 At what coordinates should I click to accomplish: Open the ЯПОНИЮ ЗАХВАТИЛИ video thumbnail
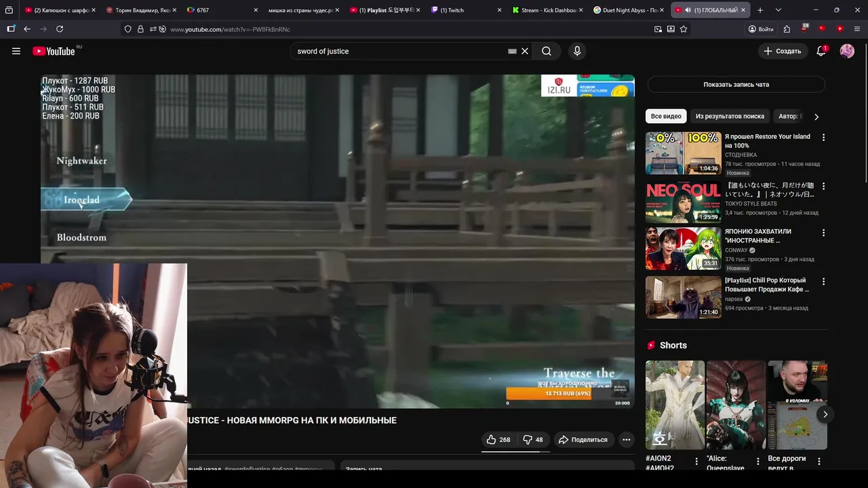coord(683,249)
